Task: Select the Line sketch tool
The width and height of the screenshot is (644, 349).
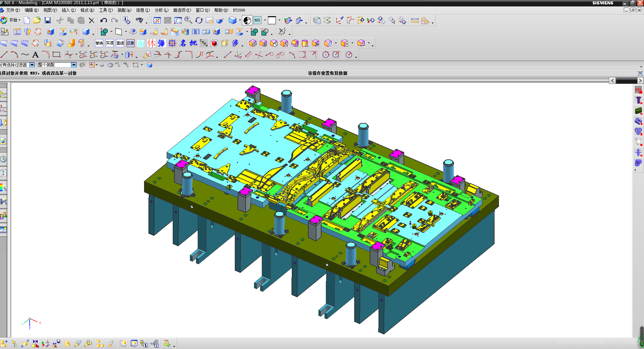Action: tap(4, 54)
